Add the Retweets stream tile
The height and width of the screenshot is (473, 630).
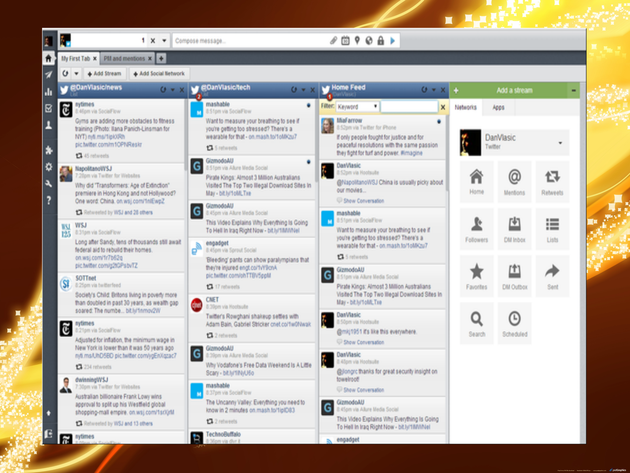tap(552, 182)
